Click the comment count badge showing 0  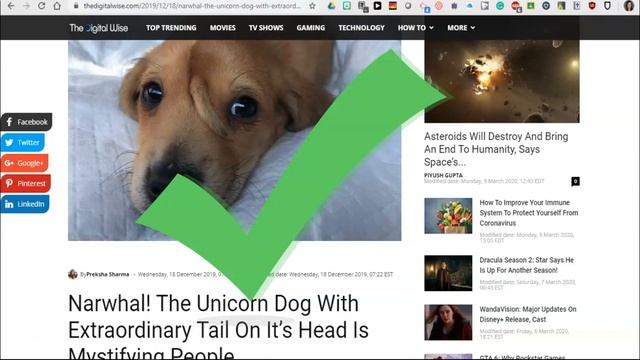point(575,181)
